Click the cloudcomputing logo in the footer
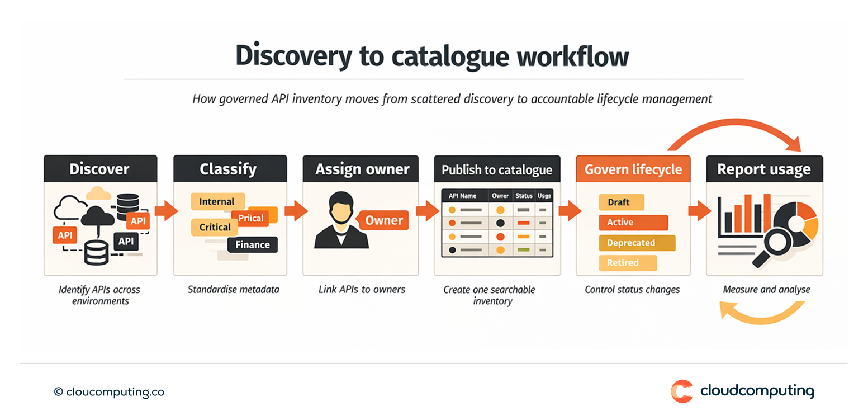Image resolution: width=868 pixels, height=420 pixels. click(x=743, y=391)
